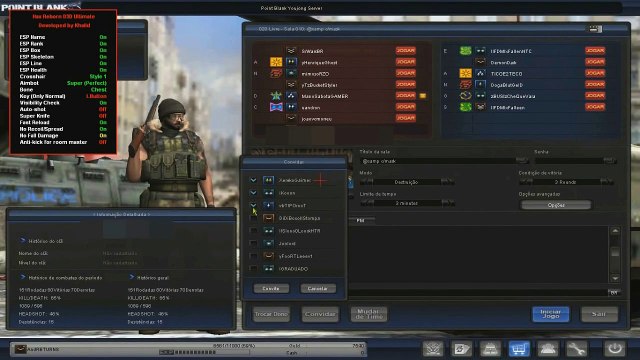
Task: Open the community people icon beside the wrench
Action: [x=547, y=349]
